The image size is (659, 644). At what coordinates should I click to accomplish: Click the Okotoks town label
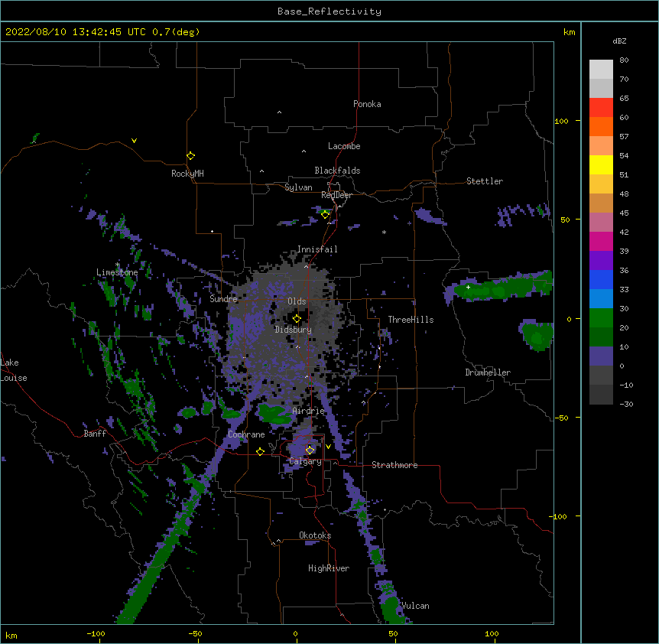click(315, 535)
